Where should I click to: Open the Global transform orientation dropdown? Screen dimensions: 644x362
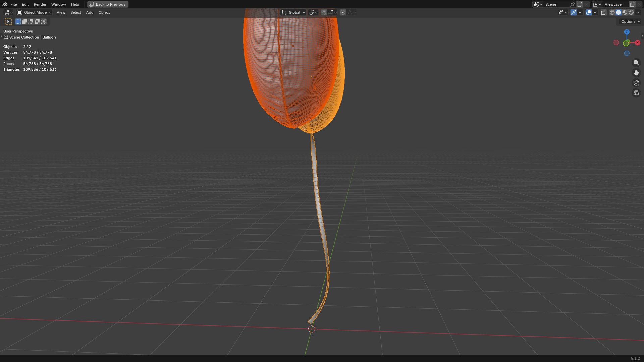click(x=293, y=12)
